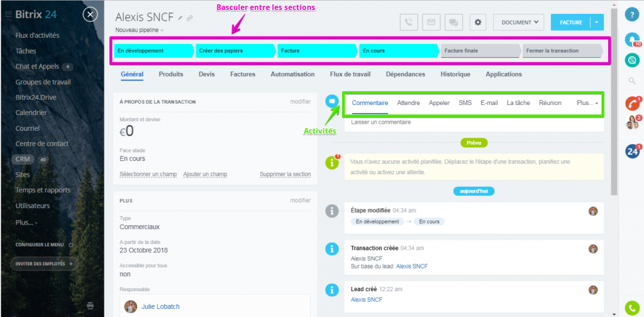The height and width of the screenshot is (317, 644).
Task: Open notifications bell with 10 badge
Action: click(x=631, y=40)
